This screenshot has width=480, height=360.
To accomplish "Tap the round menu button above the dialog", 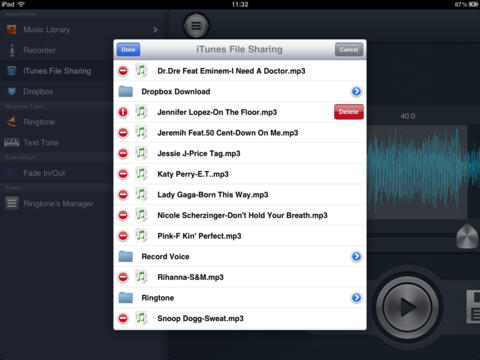I will tap(196, 26).
